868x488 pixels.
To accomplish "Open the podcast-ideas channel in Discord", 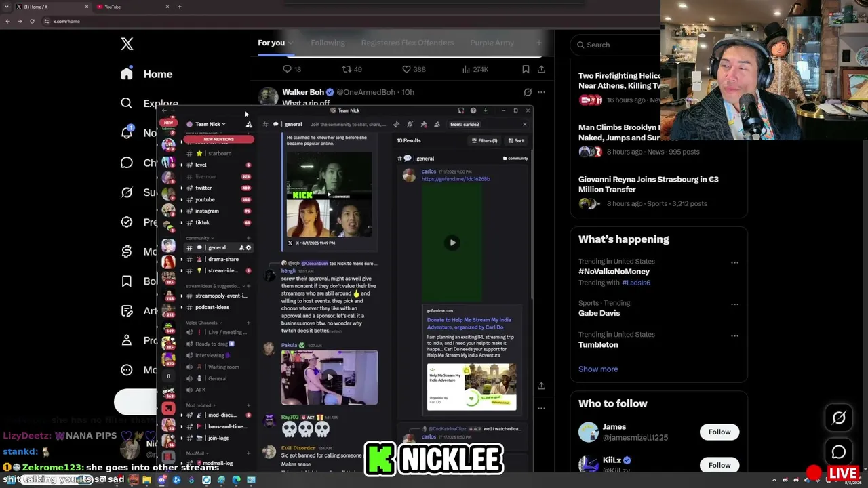I will click(x=218, y=308).
